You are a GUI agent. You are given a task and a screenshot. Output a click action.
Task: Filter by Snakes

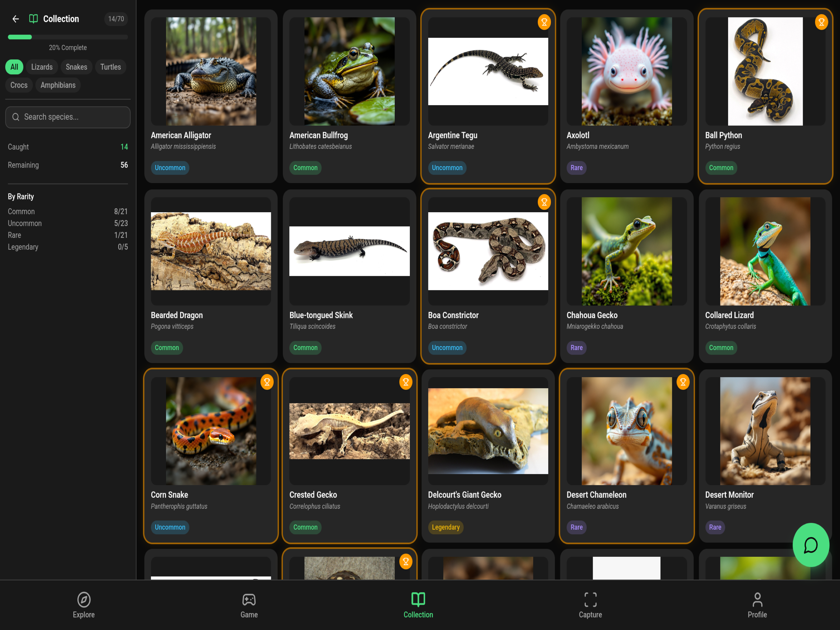[x=76, y=67]
